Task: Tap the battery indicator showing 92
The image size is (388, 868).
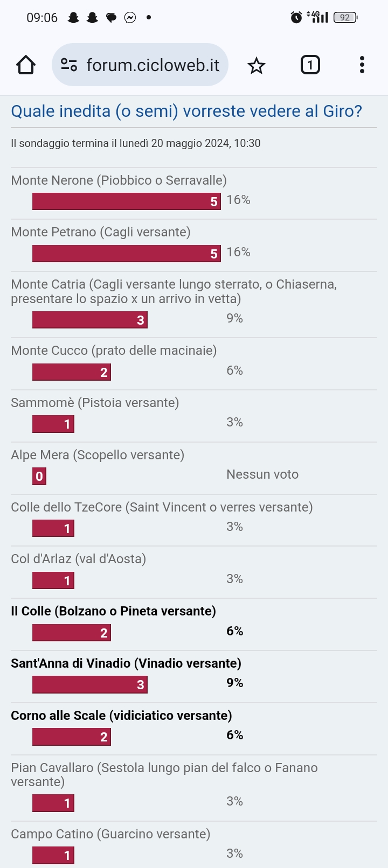Action: [345, 17]
